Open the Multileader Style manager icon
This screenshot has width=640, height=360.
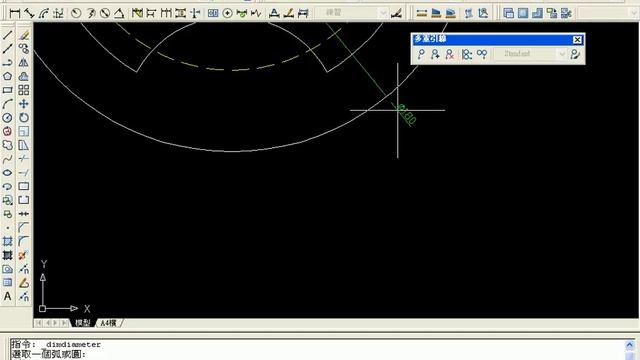[x=576, y=54]
